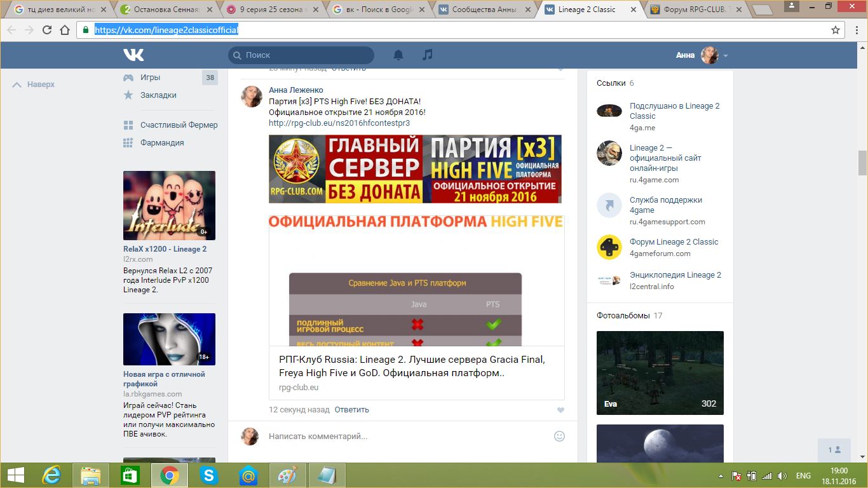Switch the ENG keyboard language
Viewport: 868px width, 488px height.
click(803, 476)
